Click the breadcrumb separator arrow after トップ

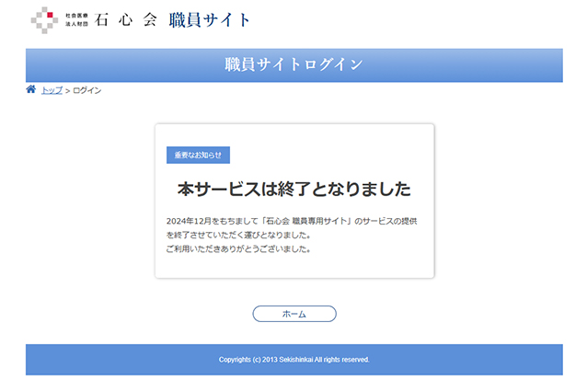coord(67,90)
